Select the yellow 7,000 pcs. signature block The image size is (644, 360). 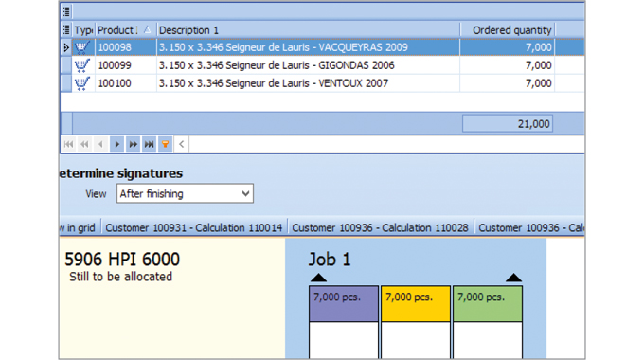(416, 304)
